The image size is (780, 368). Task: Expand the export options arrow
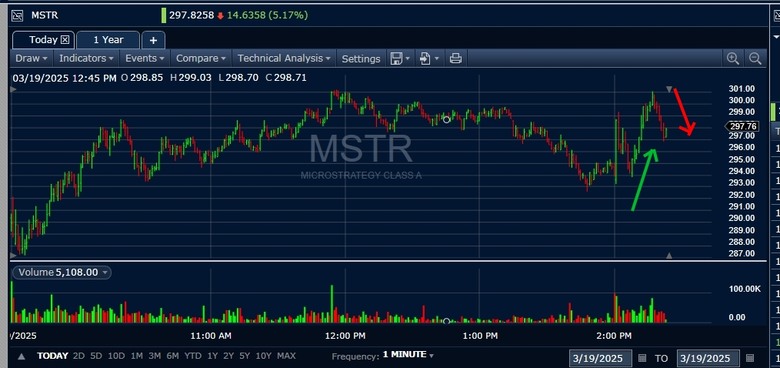437,59
